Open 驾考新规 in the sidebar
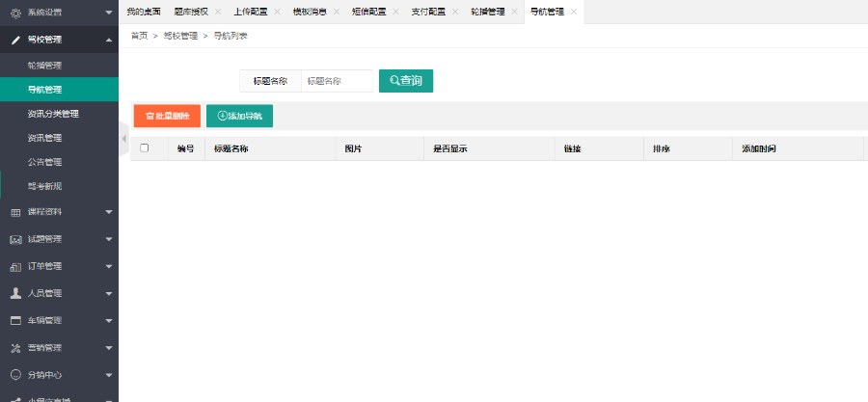 (59, 186)
